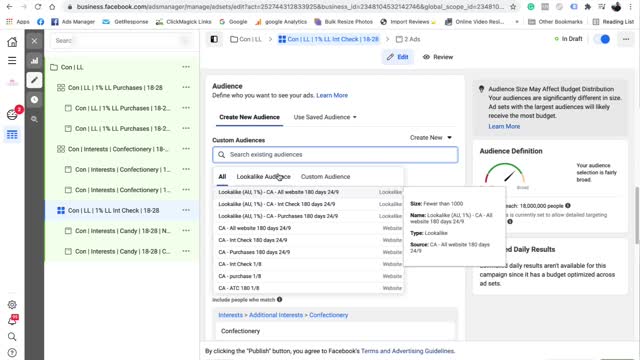The width and height of the screenshot is (640, 360).
Task: Open the notifications face icon with red badge
Action: [12, 115]
